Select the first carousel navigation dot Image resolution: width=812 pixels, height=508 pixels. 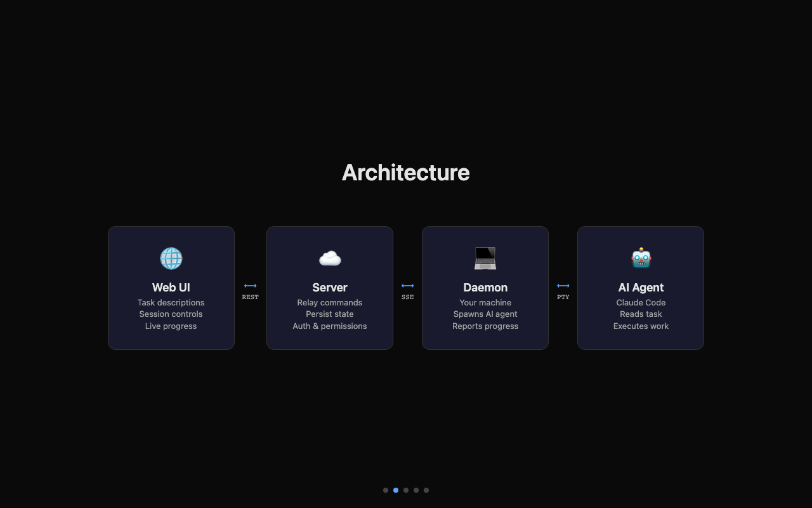tap(386, 490)
